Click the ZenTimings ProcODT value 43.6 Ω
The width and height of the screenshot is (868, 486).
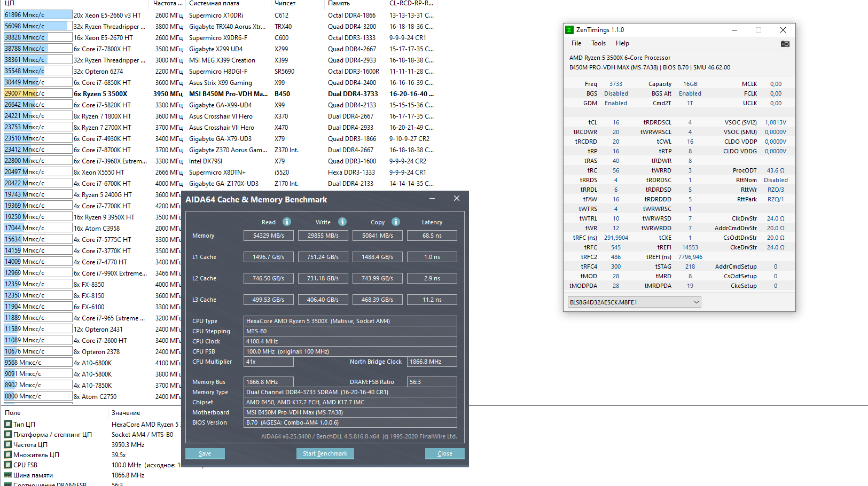[x=776, y=170]
